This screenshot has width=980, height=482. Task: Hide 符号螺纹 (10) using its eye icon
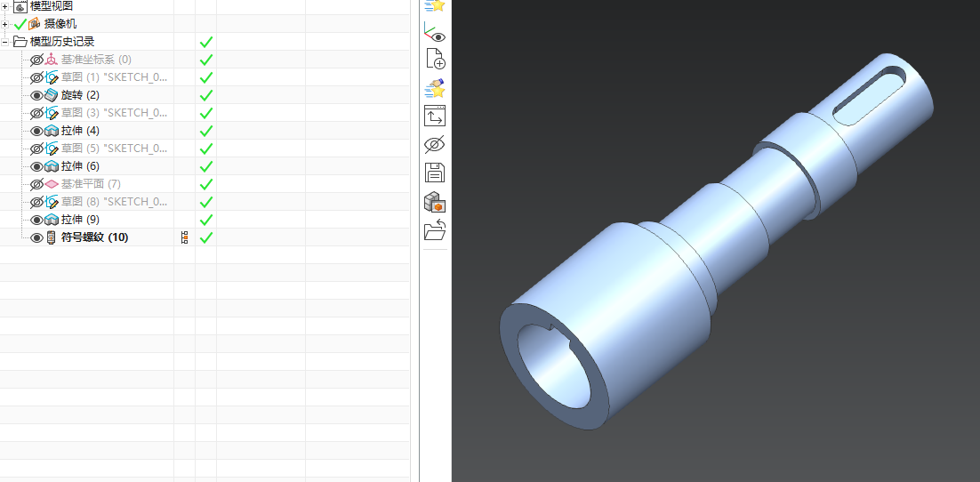pos(36,238)
